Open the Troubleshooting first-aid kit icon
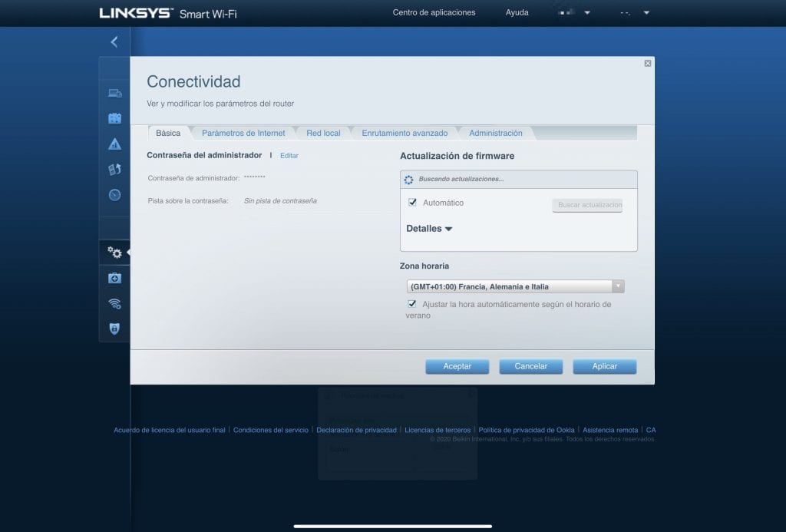Image resolution: width=786 pixels, height=532 pixels. click(114, 278)
